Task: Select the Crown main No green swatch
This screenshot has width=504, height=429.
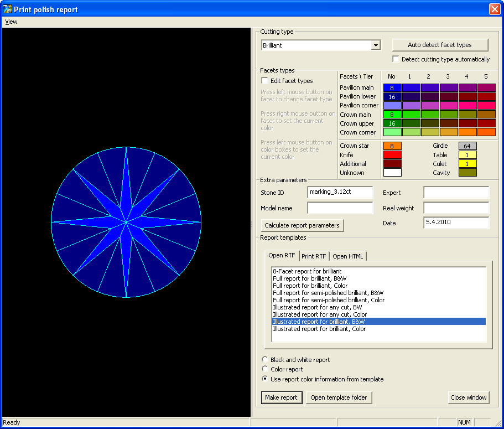Action: pyautogui.click(x=392, y=115)
